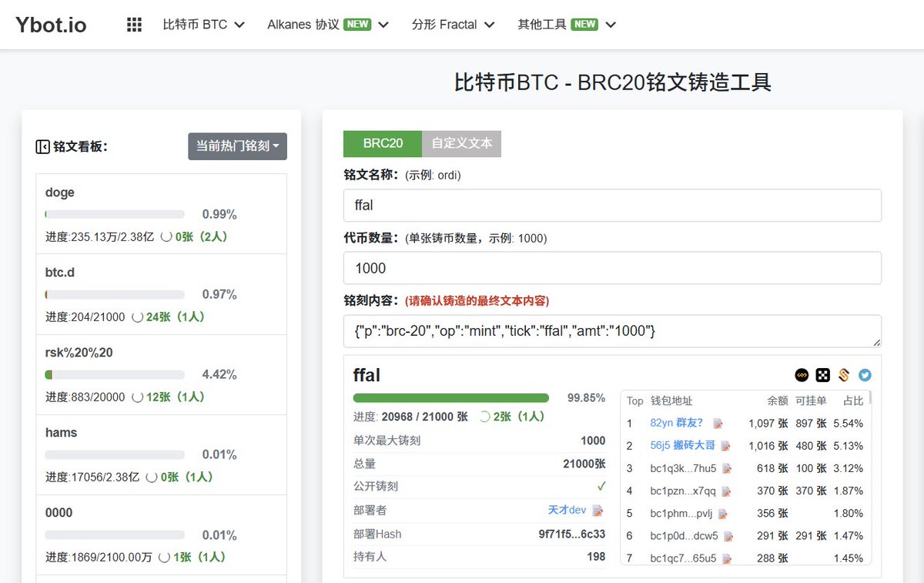
Task: Click the note icon beside bc1pzn...x7qq
Action: [x=725, y=491]
